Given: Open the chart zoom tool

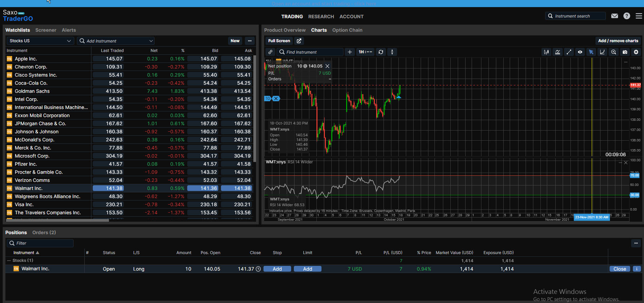Looking at the screenshot, I should point(614,52).
